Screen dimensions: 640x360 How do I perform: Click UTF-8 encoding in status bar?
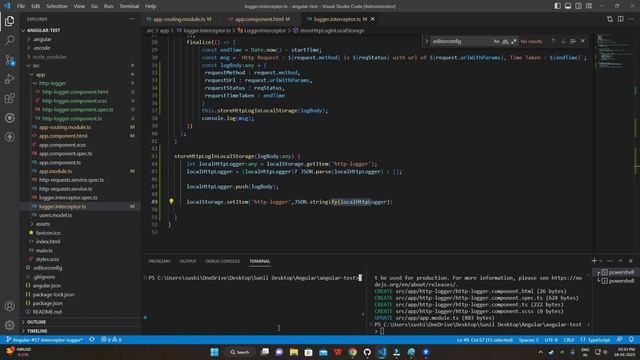tap(551, 340)
